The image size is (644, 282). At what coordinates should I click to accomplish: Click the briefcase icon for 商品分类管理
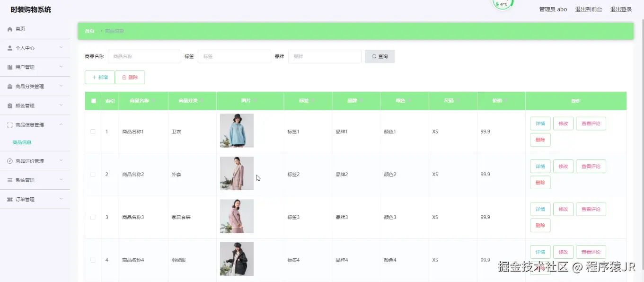coord(10,87)
